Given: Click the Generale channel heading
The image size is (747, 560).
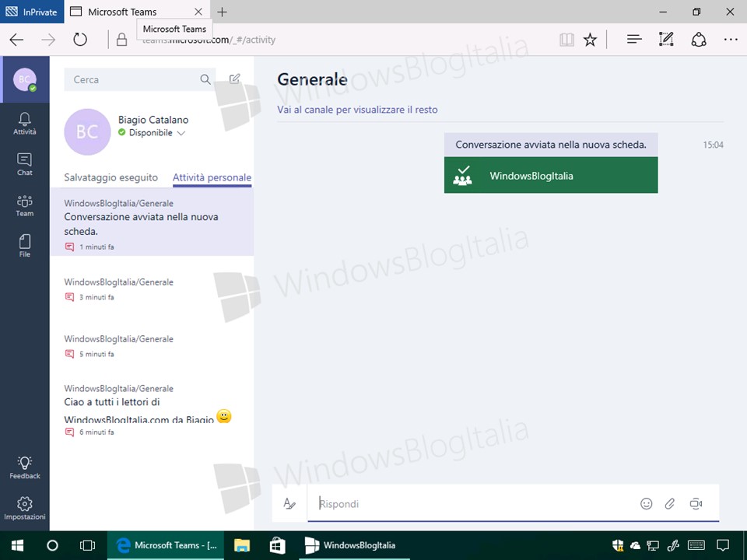Looking at the screenshot, I should 313,79.
